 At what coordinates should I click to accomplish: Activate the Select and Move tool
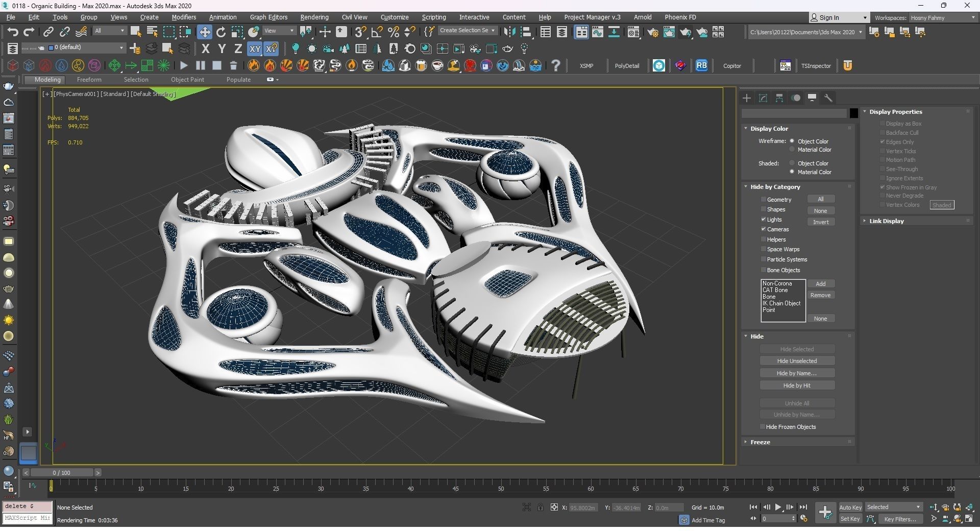(204, 32)
